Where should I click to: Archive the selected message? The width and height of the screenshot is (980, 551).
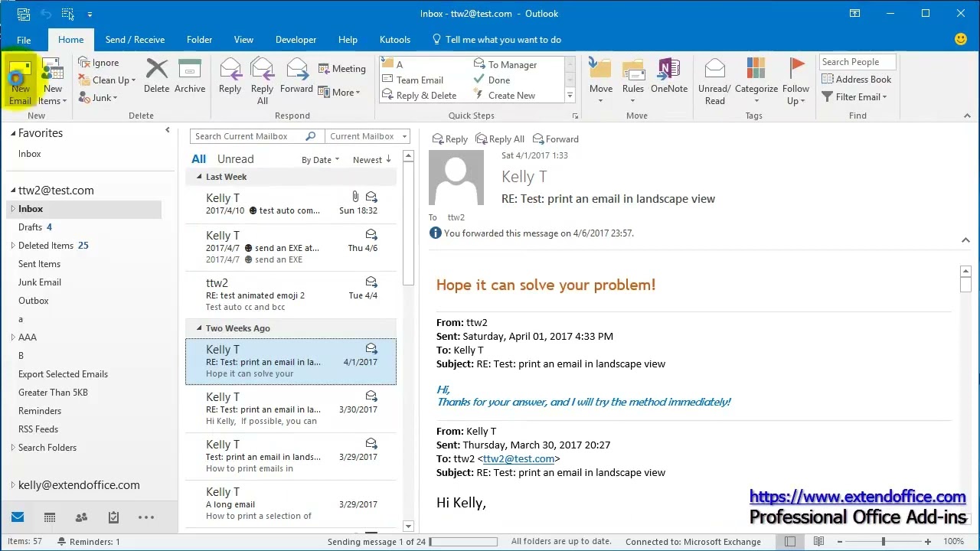pyautogui.click(x=190, y=77)
